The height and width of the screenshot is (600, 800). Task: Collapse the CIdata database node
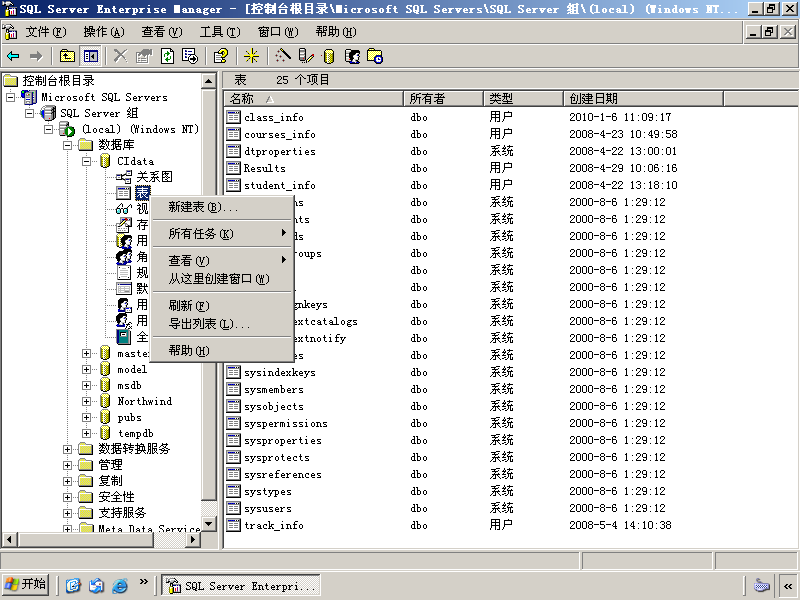pyautogui.click(x=86, y=161)
